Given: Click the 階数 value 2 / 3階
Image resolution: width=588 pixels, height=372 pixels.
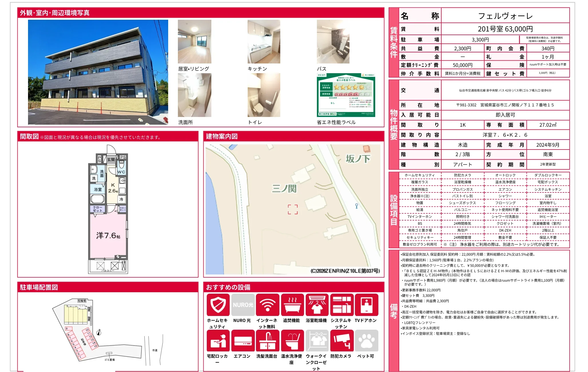Looking at the screenshot, I should pyautogui.click(x=462, y=154).
